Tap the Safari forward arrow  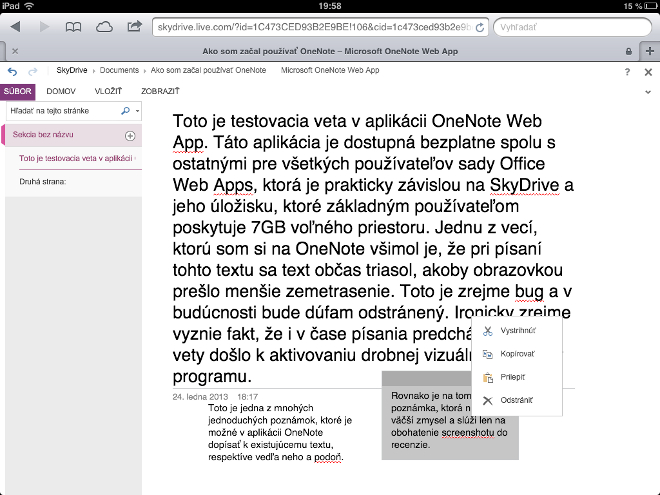44,27
